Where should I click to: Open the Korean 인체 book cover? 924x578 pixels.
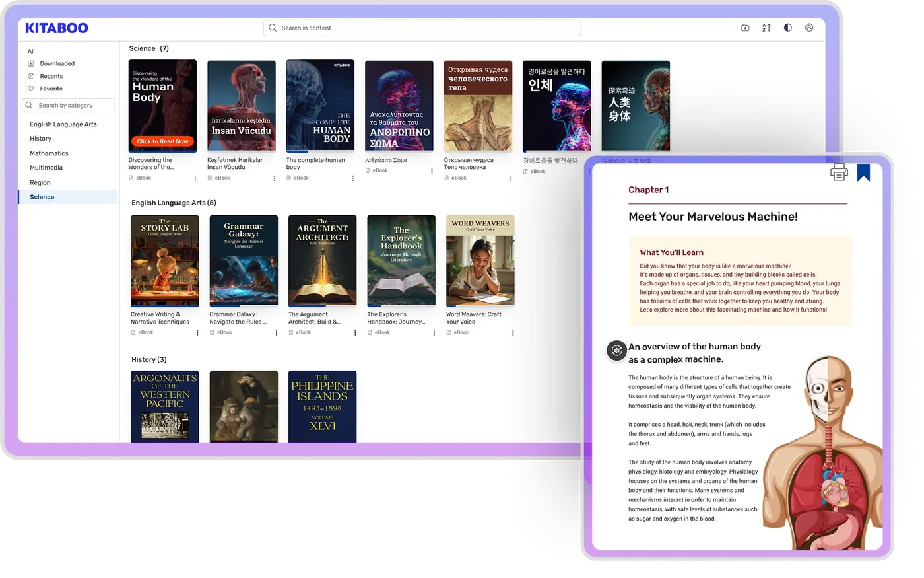(x=557, y=106)
